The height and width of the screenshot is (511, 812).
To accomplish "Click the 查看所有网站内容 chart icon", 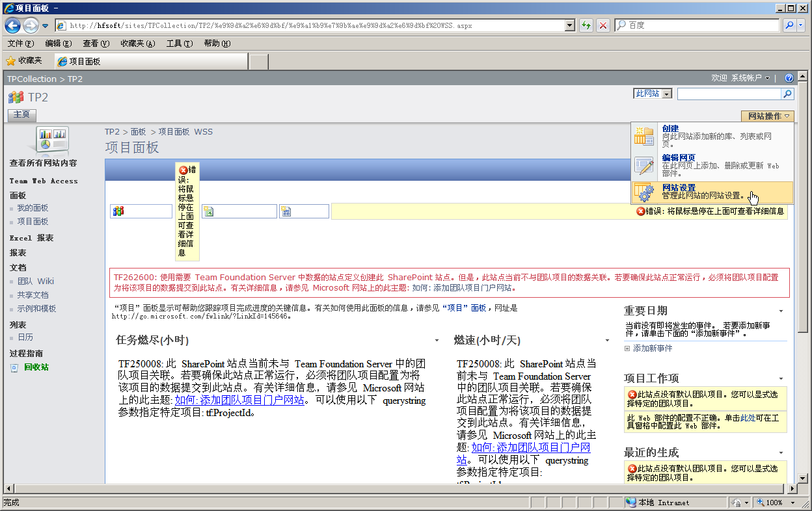I will pos(52,139).
